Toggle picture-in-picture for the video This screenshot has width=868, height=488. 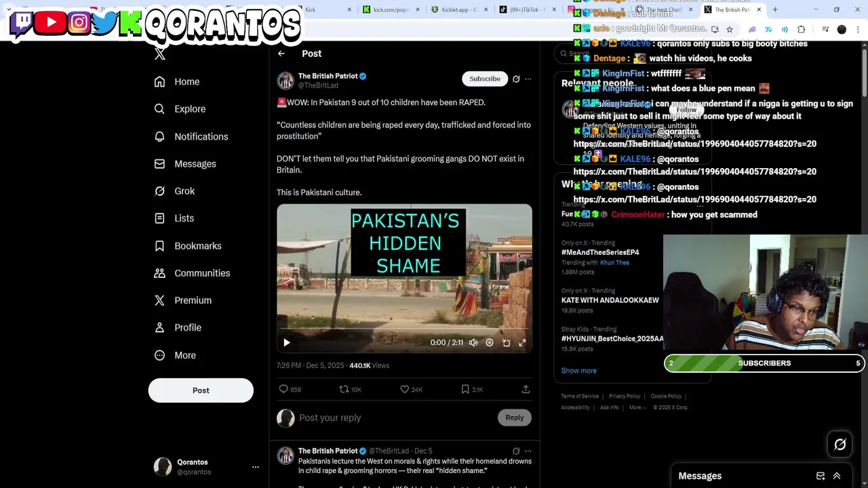(506, 343)
